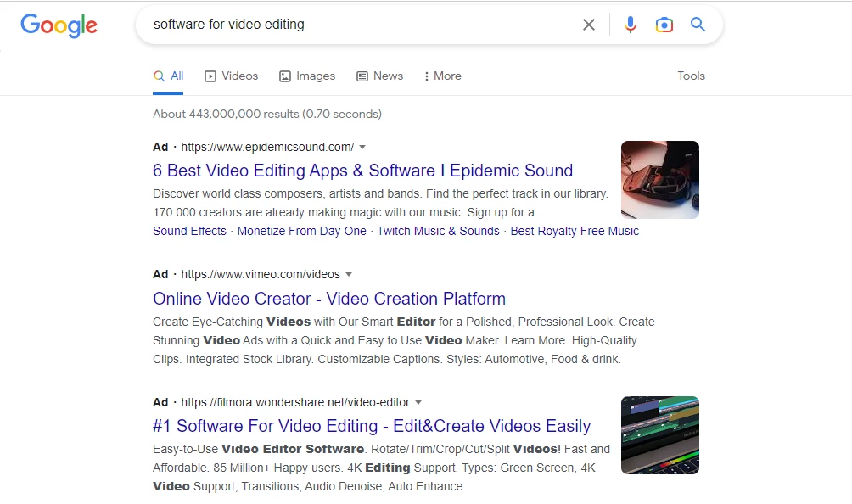The image size is (852, 504).
Task: Click the epidemicsound.com URL text
Action: coord(267,147)
